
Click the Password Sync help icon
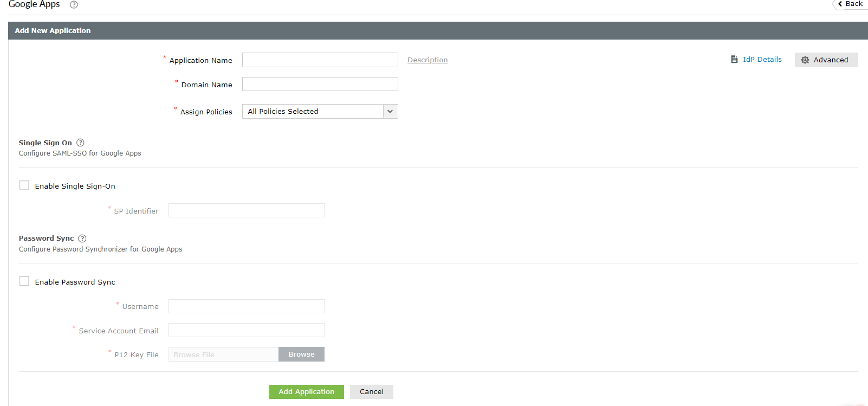82,239
